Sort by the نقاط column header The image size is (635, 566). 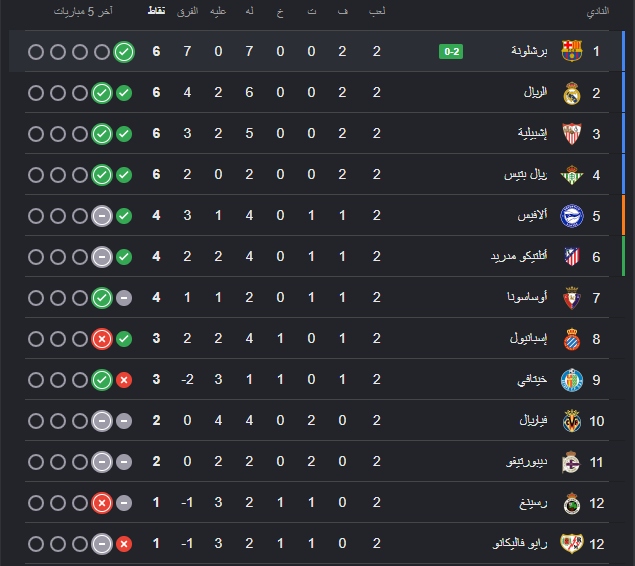click(x=156, y=11)
